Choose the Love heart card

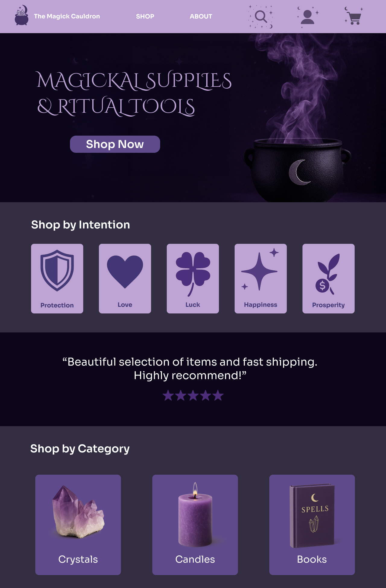(125, 278)
